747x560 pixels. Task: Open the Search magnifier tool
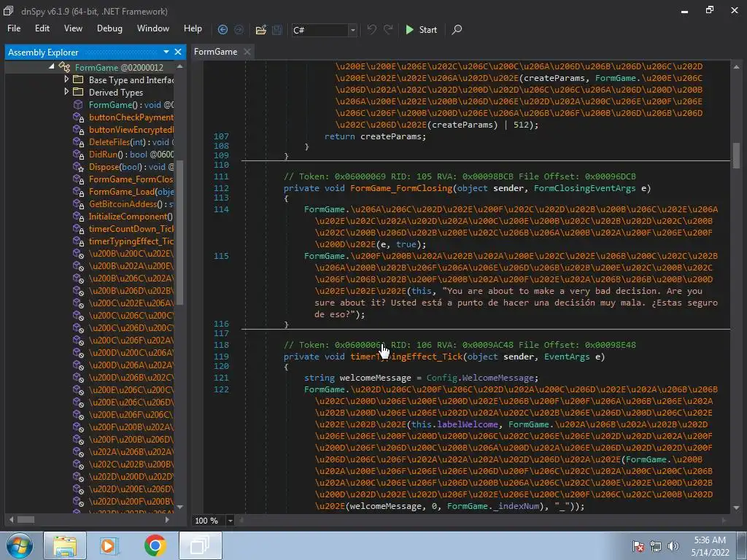tap(457, 30)
